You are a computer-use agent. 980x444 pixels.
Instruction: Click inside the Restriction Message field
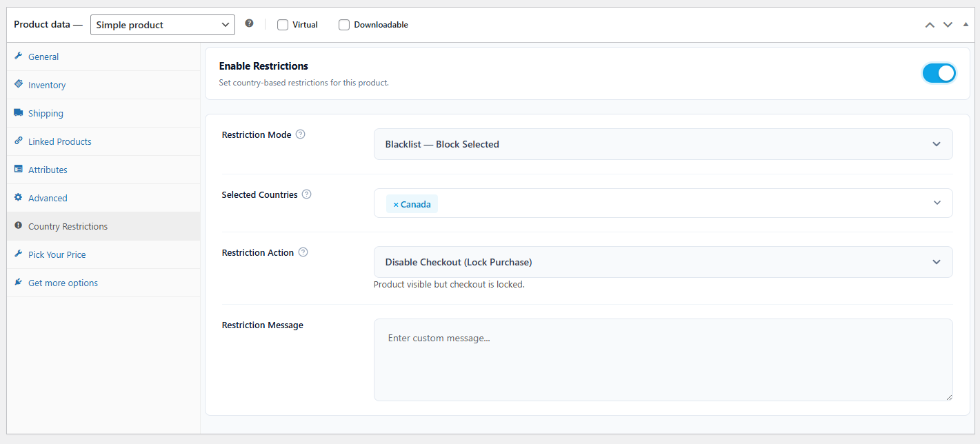(662, 359)
